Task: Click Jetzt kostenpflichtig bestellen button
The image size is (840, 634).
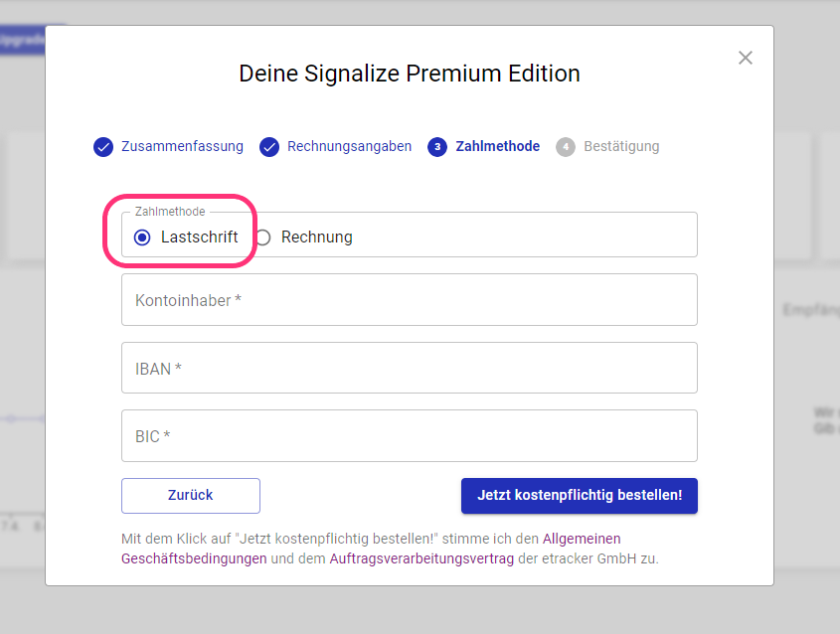Action: [x=580, y=495]
